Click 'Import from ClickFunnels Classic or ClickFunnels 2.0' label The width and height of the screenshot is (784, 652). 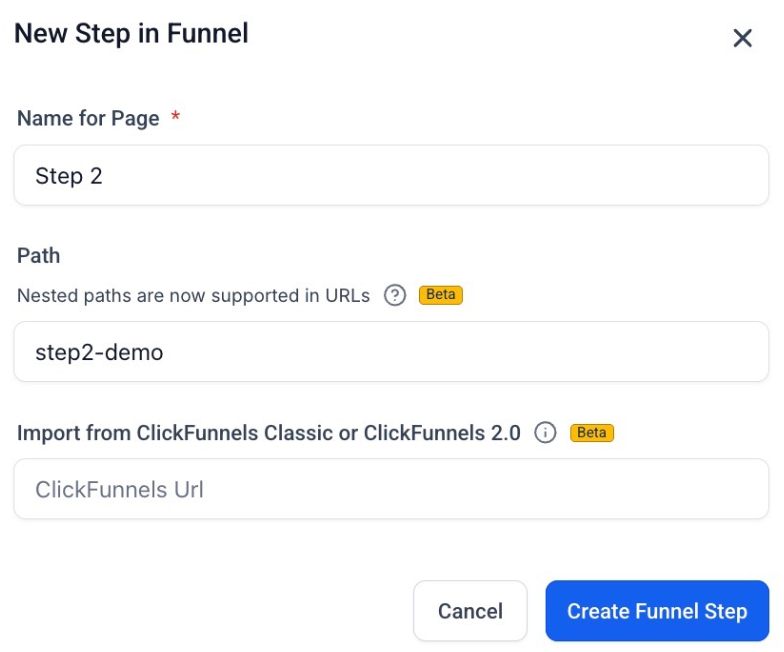click(x=269, y=433)
